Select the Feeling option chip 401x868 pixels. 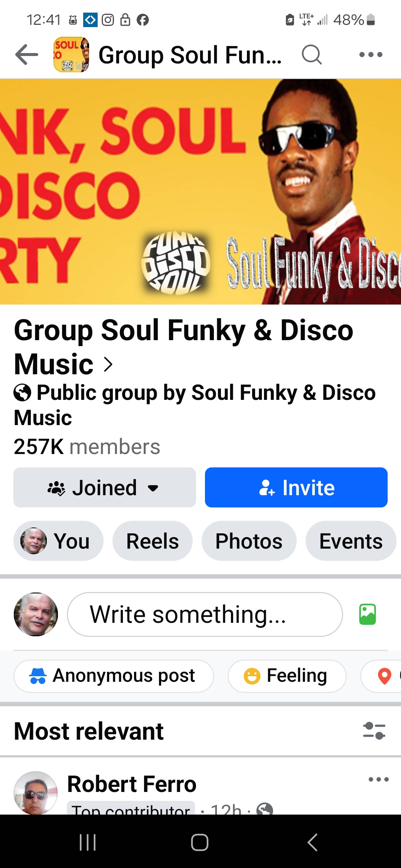(x=287, y=676)
